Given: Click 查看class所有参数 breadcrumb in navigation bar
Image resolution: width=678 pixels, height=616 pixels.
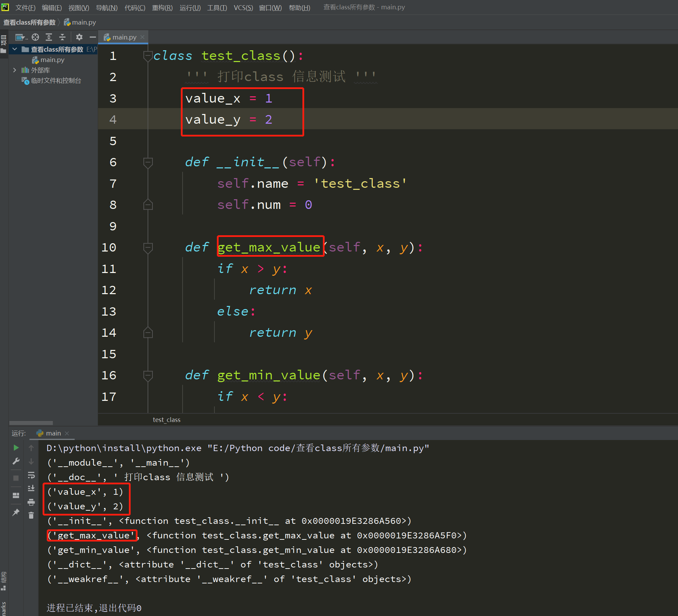Looking at the screenshot, I should tap(29, 23).
